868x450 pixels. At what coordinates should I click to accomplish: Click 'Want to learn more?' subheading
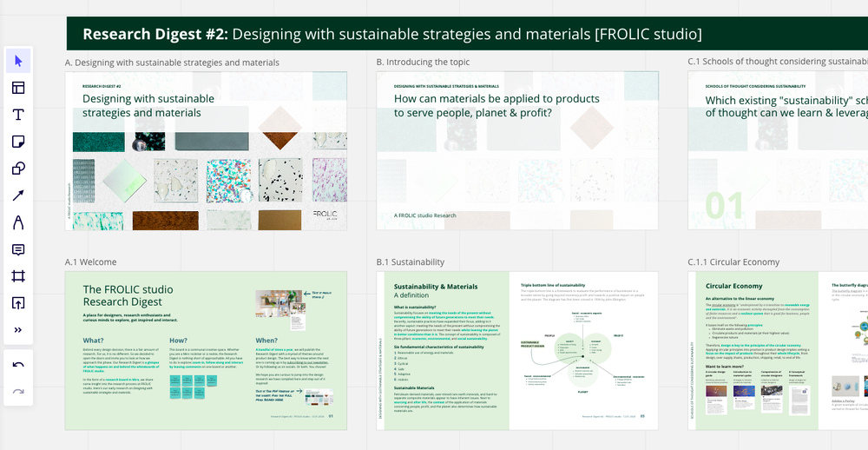[x=726, y=367]
